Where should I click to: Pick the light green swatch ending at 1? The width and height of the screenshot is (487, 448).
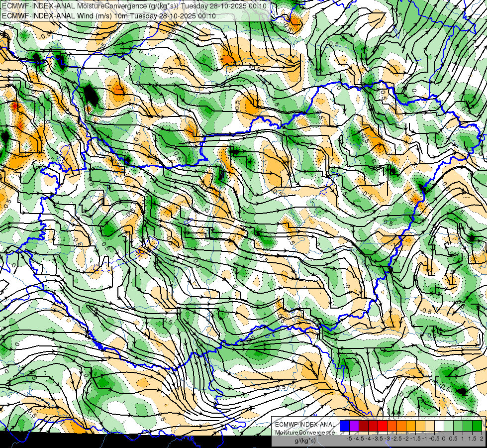click(x=458, y=426)
